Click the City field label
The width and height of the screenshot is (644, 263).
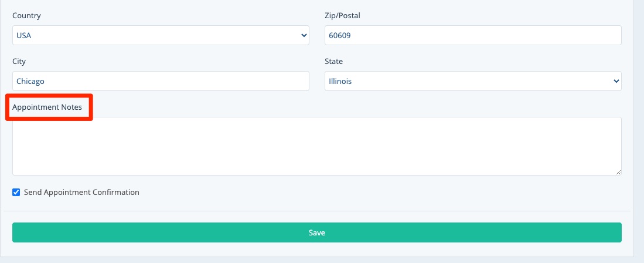point(19,62)
